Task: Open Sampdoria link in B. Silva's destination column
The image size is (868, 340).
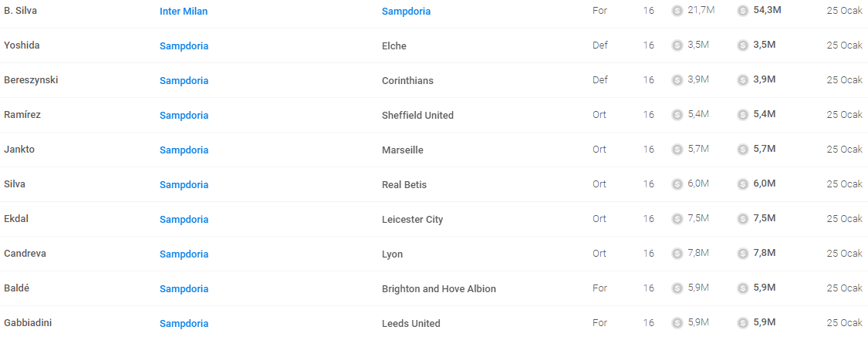Action: pyautogui.click(x=407, y=11)
